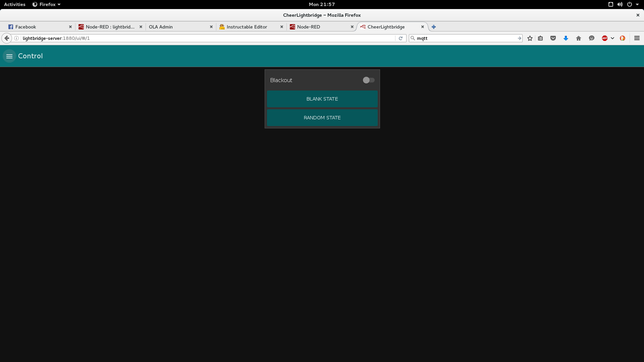Image resolution: width=644 pixels, height=362 pixels.
Task: Reload the current page
Action: [x=400, y=38]
